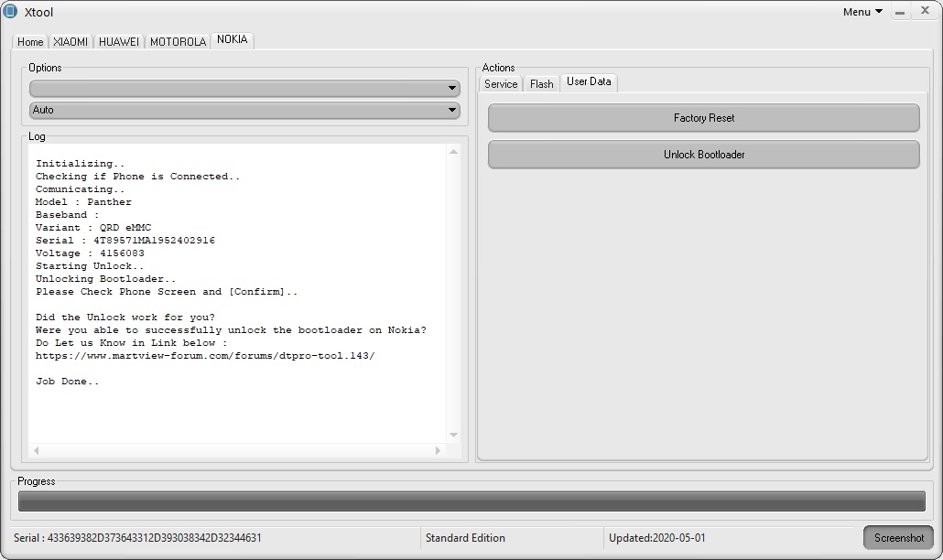This screenshot has width=943, height=560.
Task: Expand the Auto dropdown in Options
Action: tap(244, 111)
